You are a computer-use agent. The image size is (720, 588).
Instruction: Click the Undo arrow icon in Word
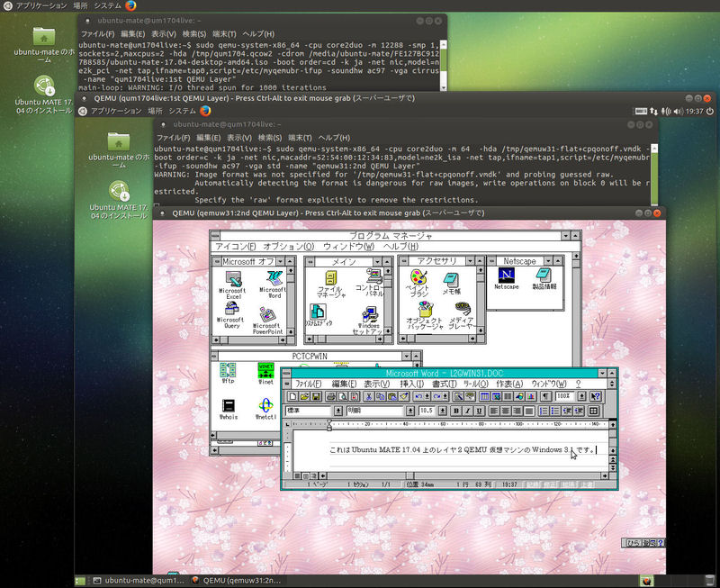click(x=418, y=396)
